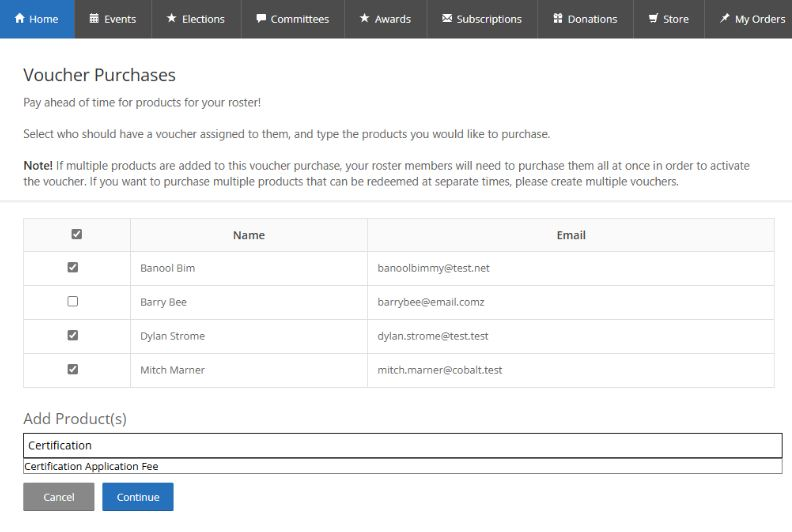Deselect Mitch Marner's voucher checkbox
This screenshot has height=532, width=792.
72,370
